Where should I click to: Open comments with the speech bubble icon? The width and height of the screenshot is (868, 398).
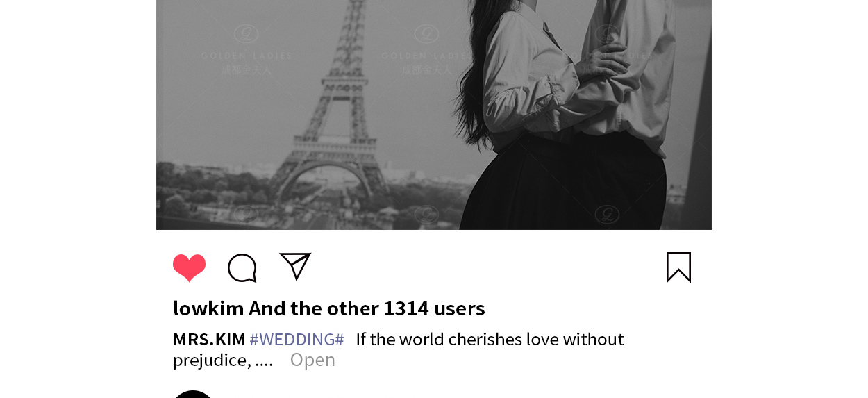tap(242, 268)
